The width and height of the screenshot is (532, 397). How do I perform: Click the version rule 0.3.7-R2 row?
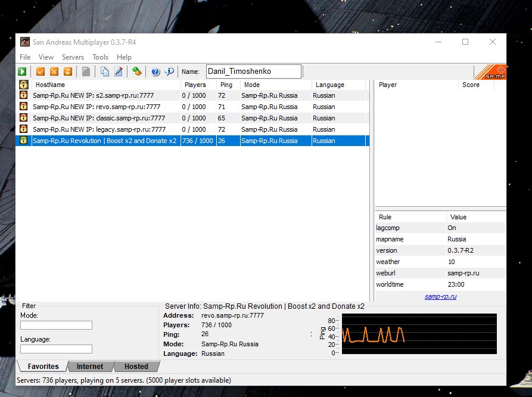pyautogui.click(x=440, y=250)
